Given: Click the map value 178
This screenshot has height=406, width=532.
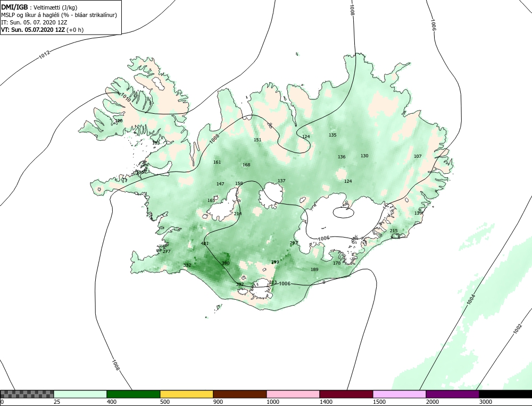Looking at the screenshot, I should click(x=337, y=263).
